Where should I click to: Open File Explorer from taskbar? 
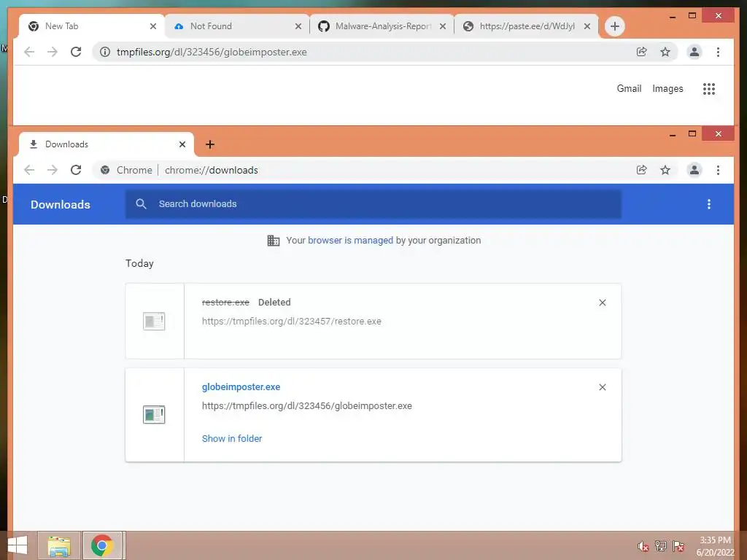(59, 545)
